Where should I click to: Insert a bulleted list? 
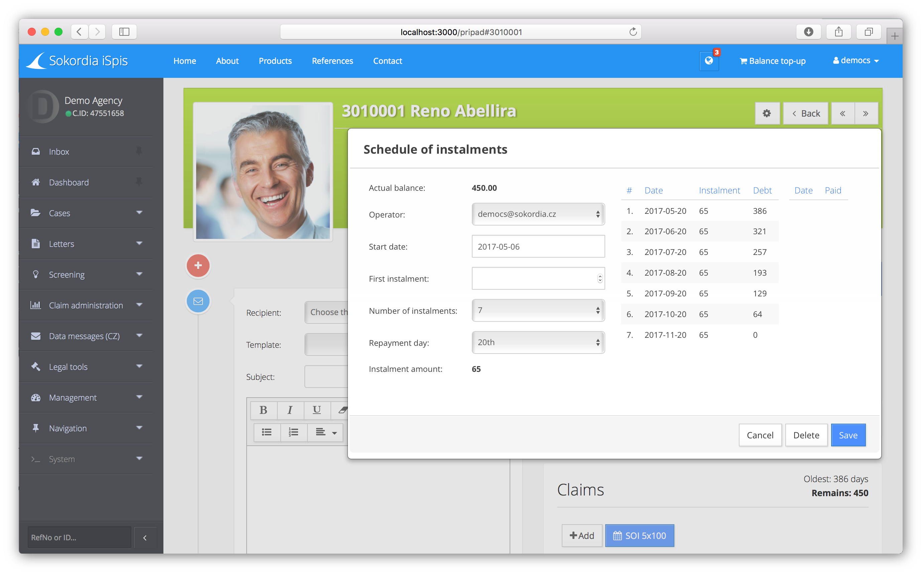pos(267,432)
